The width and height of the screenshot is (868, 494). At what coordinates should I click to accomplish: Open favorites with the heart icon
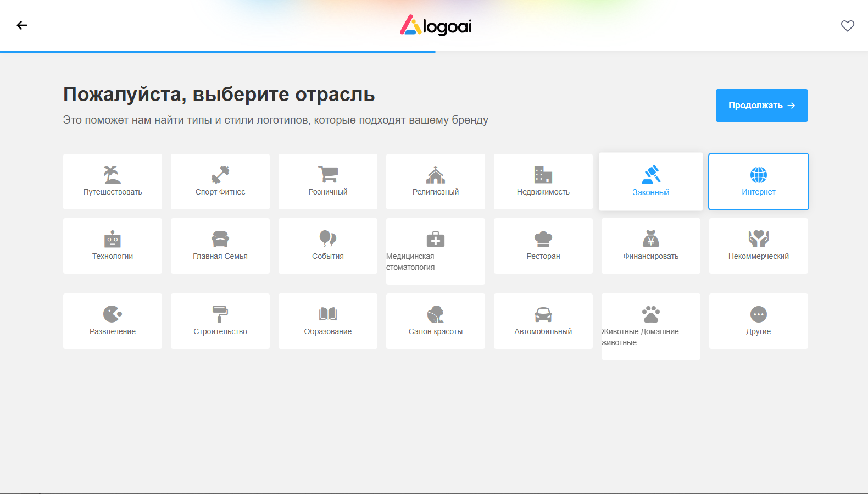(x=848, y=26)
